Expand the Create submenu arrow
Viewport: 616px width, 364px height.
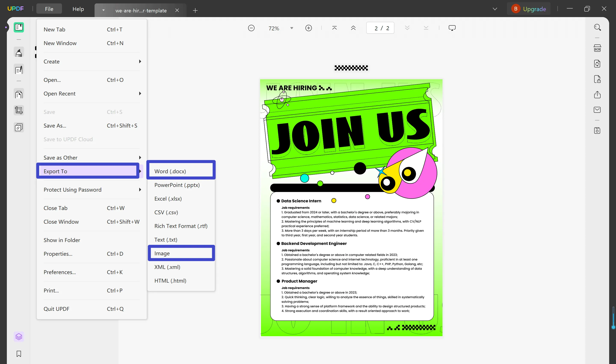tap(140, 61)
